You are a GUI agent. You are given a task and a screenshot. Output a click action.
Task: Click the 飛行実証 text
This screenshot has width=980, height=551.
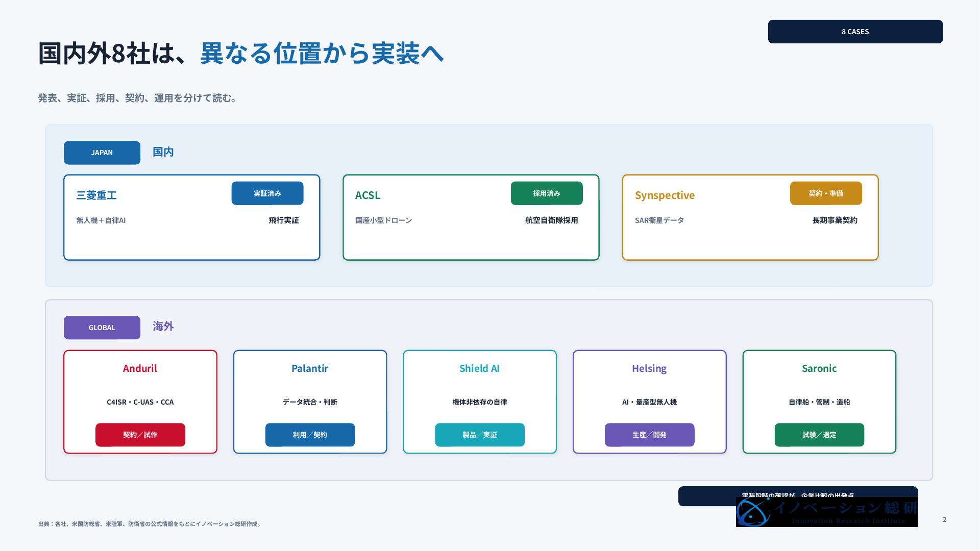pos(284,220)
